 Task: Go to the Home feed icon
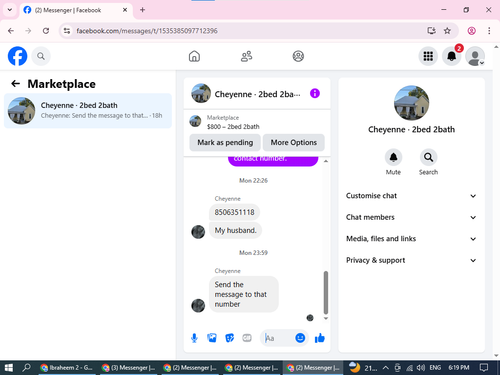click(x=194, y=56)
